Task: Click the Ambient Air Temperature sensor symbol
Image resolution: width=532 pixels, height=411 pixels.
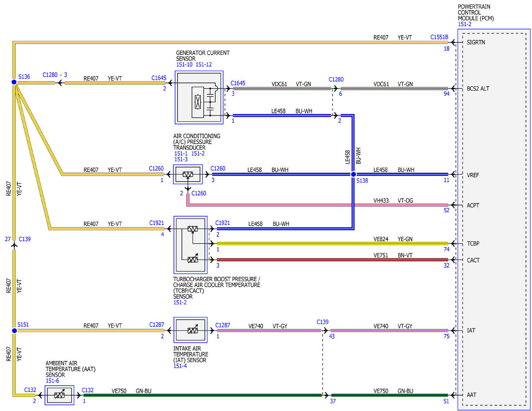Action: coord(59,395)
